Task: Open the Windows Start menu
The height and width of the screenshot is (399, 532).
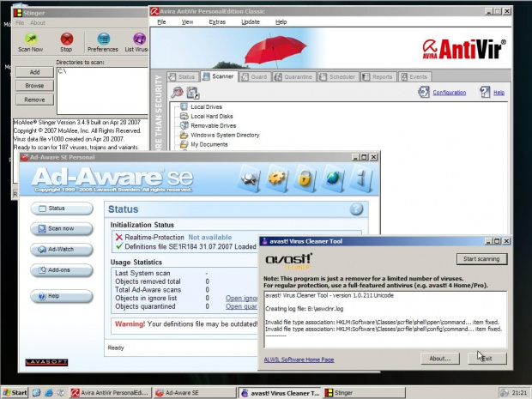Action: [15, 393]
